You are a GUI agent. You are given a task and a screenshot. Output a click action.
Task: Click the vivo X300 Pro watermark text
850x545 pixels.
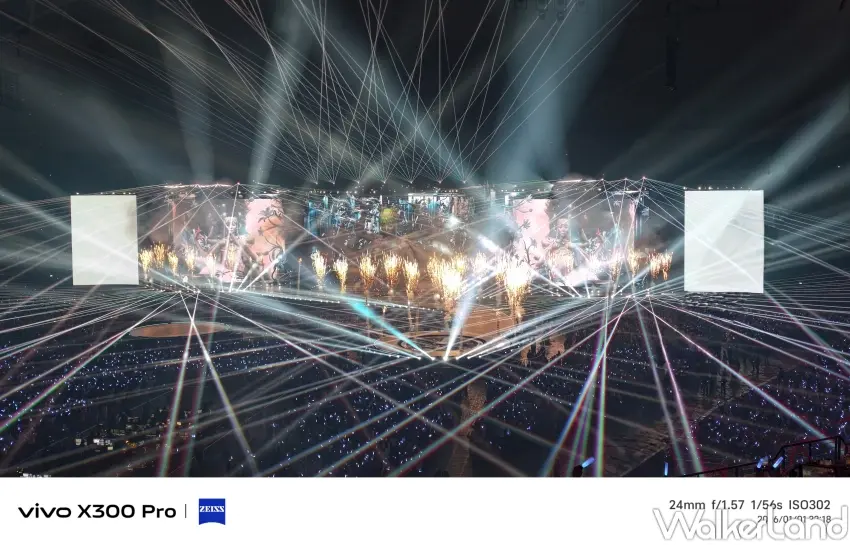click(97, 511)
